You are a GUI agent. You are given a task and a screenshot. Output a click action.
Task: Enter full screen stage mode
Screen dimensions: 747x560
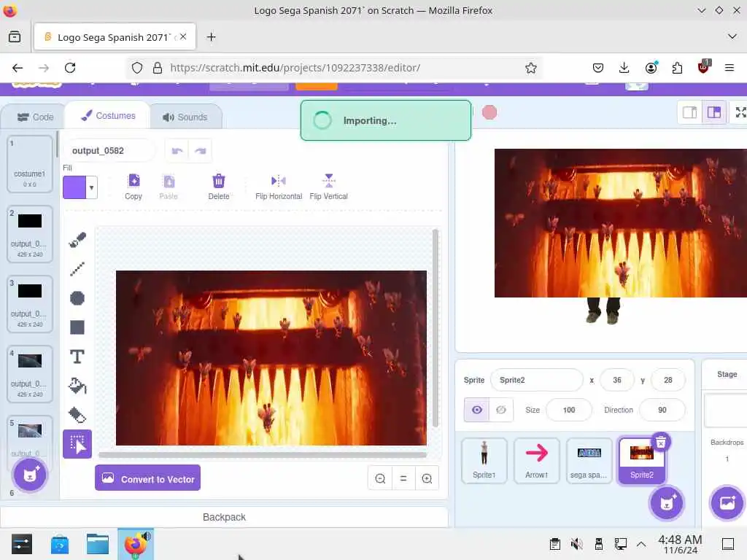pos(740,112)
